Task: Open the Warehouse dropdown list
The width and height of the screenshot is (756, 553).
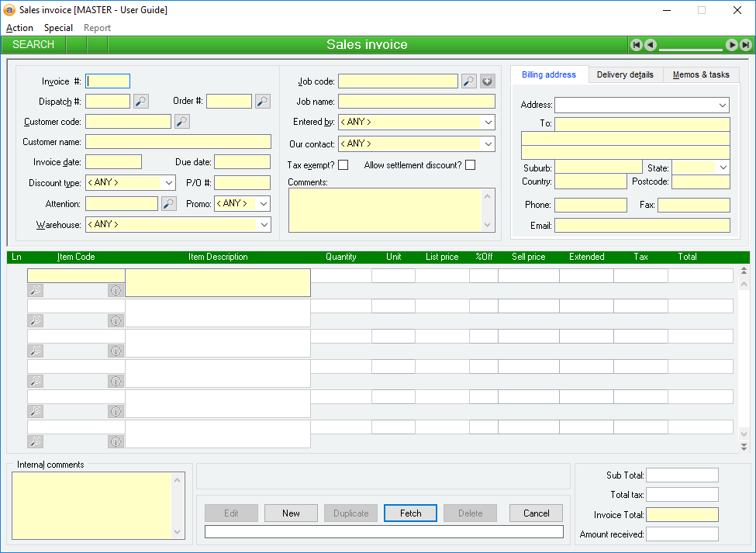Action: click(x=264, y=224)
